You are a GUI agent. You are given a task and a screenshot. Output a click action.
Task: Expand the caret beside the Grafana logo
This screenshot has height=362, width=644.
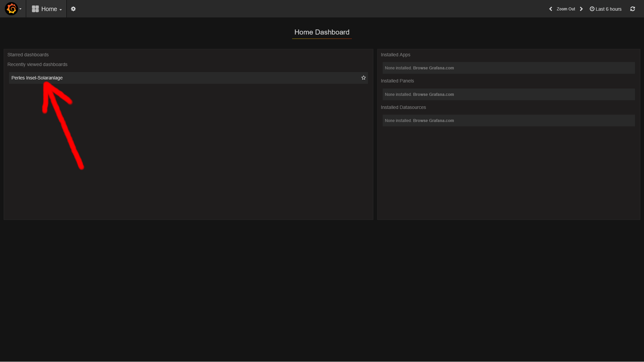(x=20, y=9)
